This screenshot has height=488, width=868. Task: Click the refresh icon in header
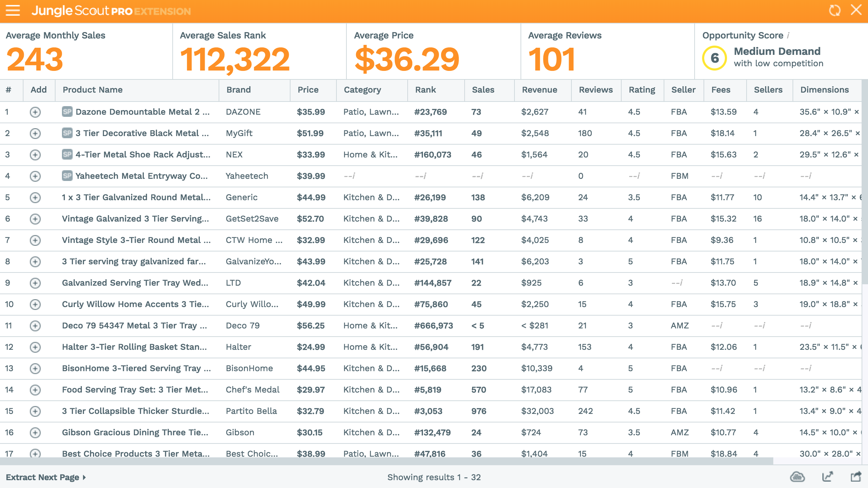click(835, 10)
